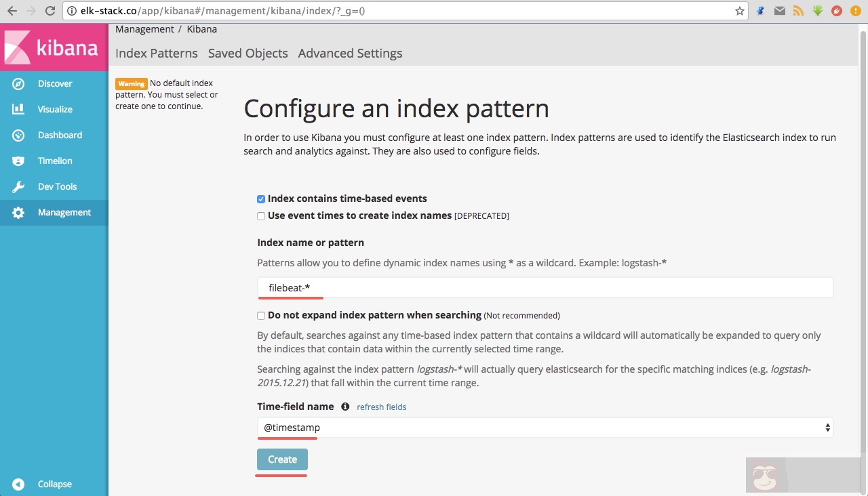868x496 pixels.
Task: Switch to the Saved Objects tab
Action: [248, 54]
